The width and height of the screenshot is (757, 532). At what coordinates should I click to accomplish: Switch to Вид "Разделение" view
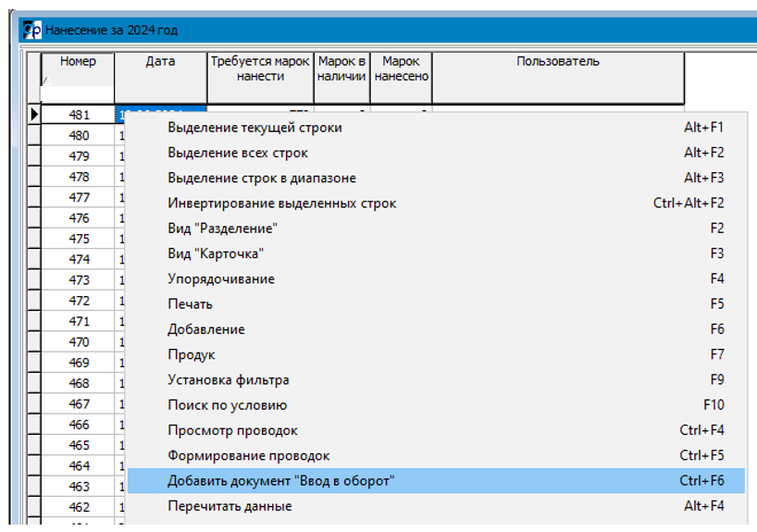[x=222, y=229]
